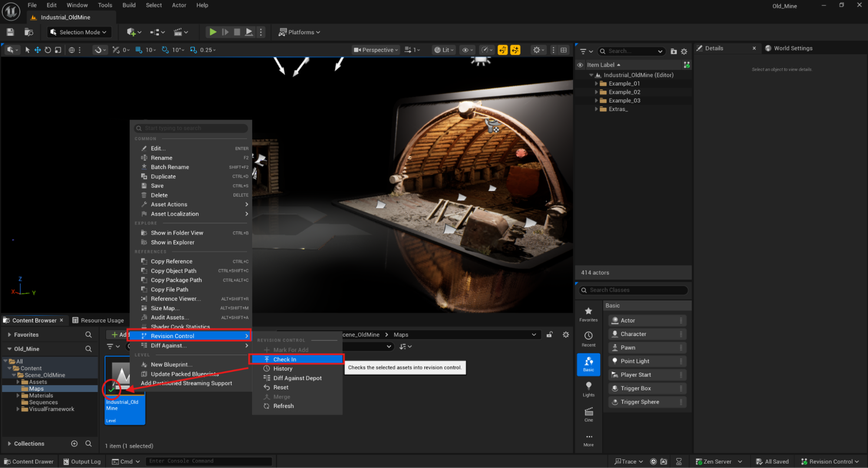Open the Lights actor category
Viewport: 868px width, 468px height.
tap(588, 389)
